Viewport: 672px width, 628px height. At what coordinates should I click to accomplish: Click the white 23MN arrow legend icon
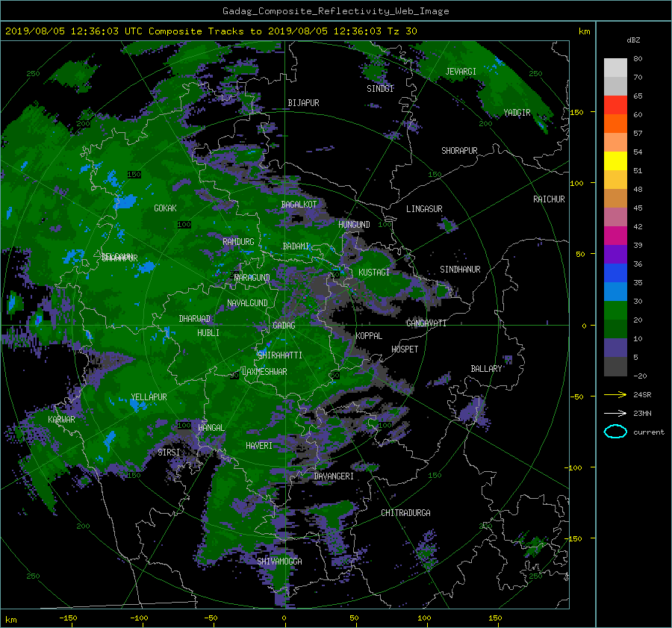tap(615, 413)
